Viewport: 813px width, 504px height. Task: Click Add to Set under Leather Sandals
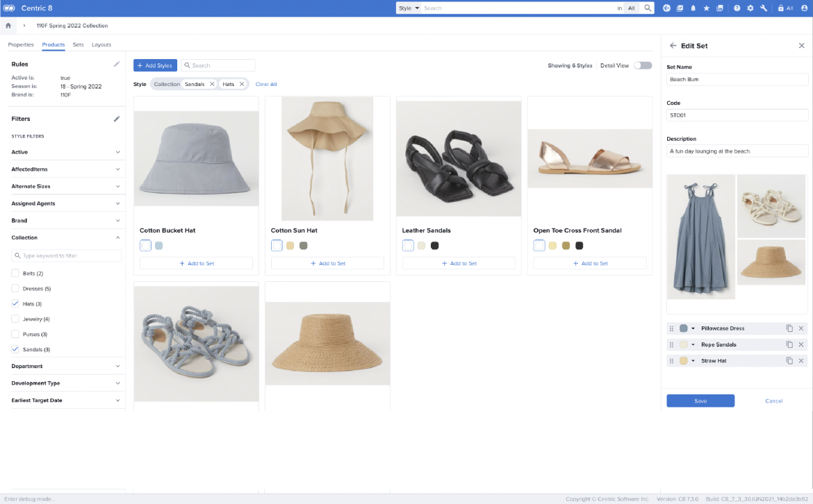[x=458, y=263]
